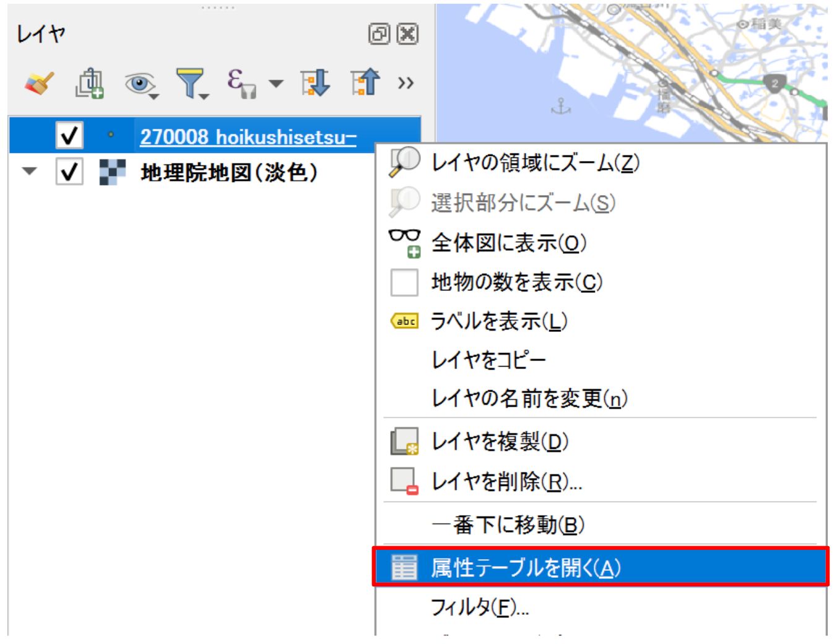837x644 pixels.
Task: Open dropdown arrow beside the expression filter
Action: click(x=276, y=83)
